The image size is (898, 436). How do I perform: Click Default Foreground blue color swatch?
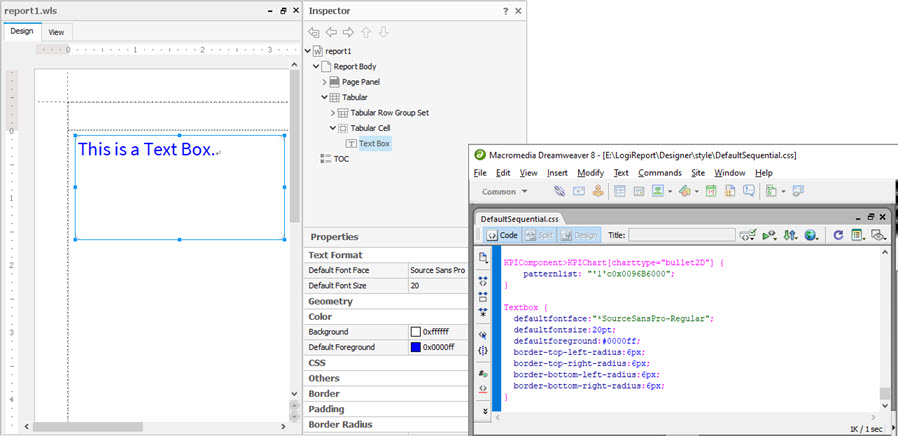[416, 347]
